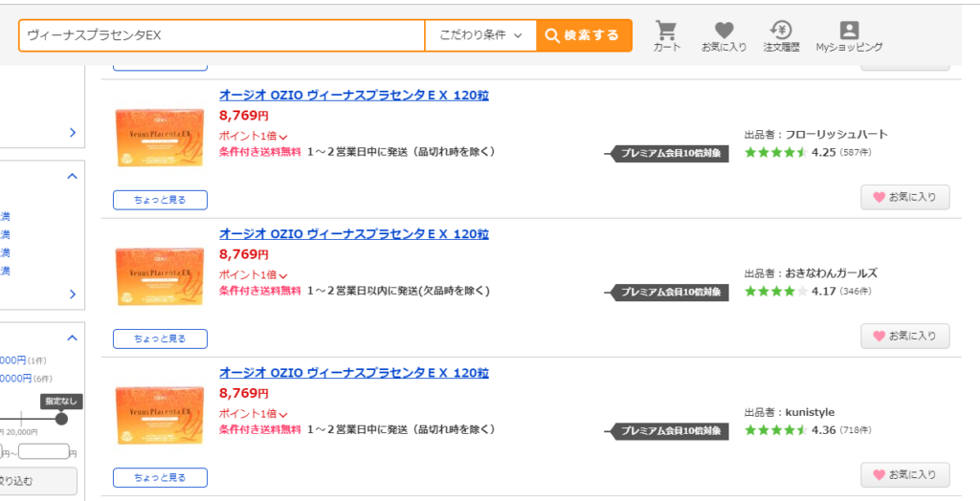Viewport: 980px width, 501px height.
Task: Open second オージオ OZIO ヴィーナスプラセンタEX 120粒 link
Action: tap(354, 234)
